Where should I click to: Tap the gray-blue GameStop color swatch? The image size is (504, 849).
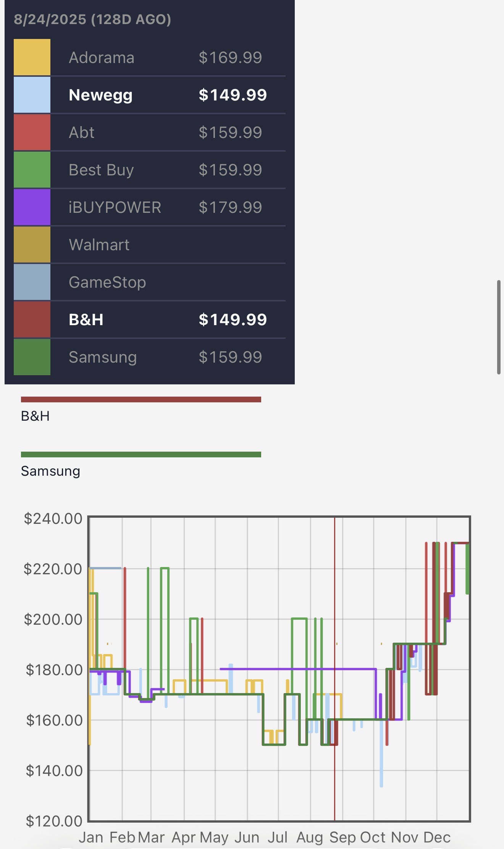coord(32,282)
